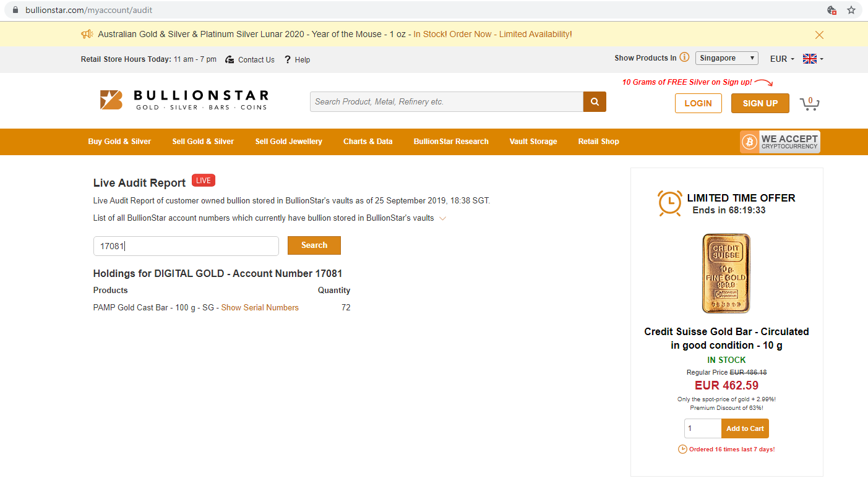
Task: Click the LOGIN button
Action: (x=698, y=103)
